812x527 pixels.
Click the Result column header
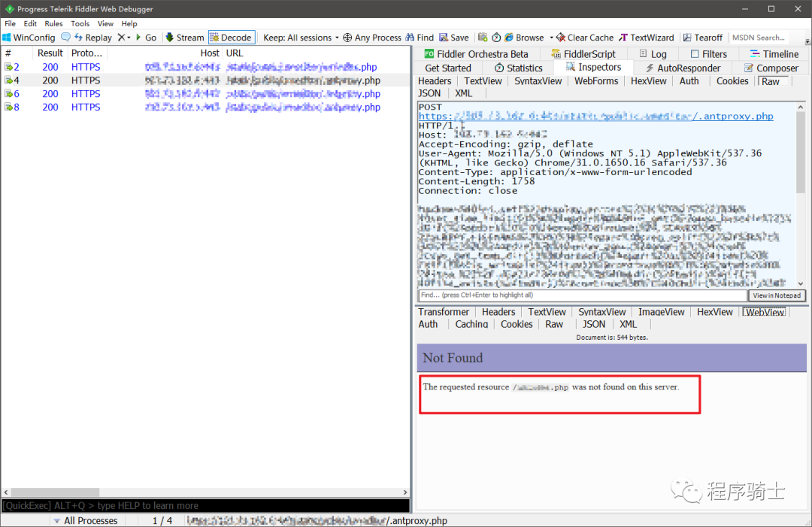(x=50, y=53)
